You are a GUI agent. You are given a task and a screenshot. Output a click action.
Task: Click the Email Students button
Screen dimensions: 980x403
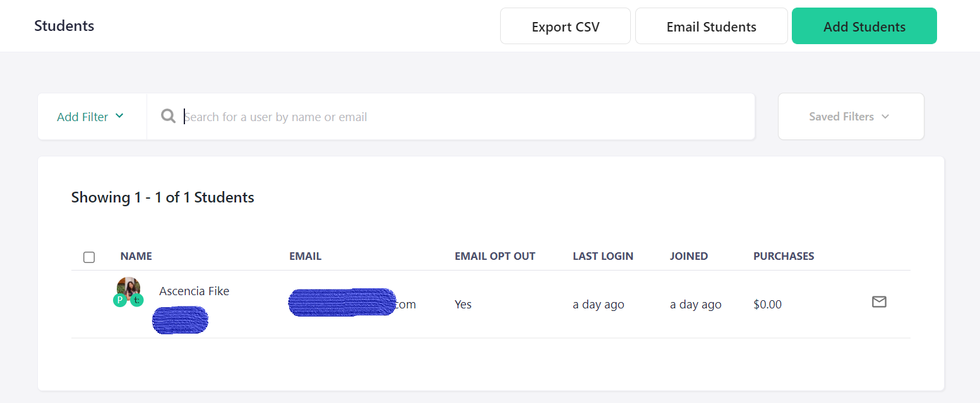click(711, 26)
